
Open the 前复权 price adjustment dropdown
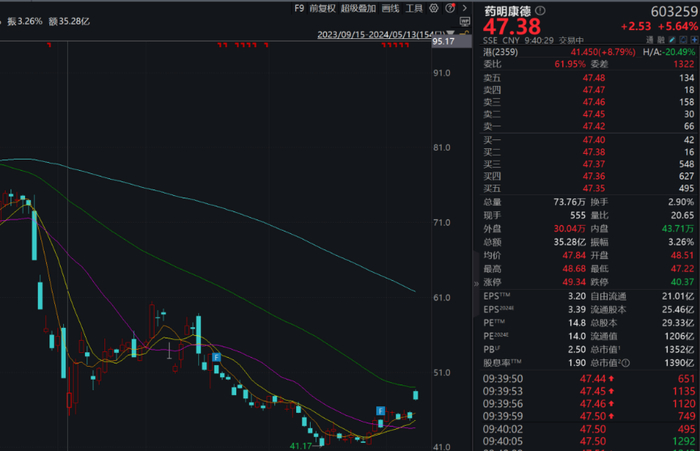pyautogui.click(x=322, y=8)
